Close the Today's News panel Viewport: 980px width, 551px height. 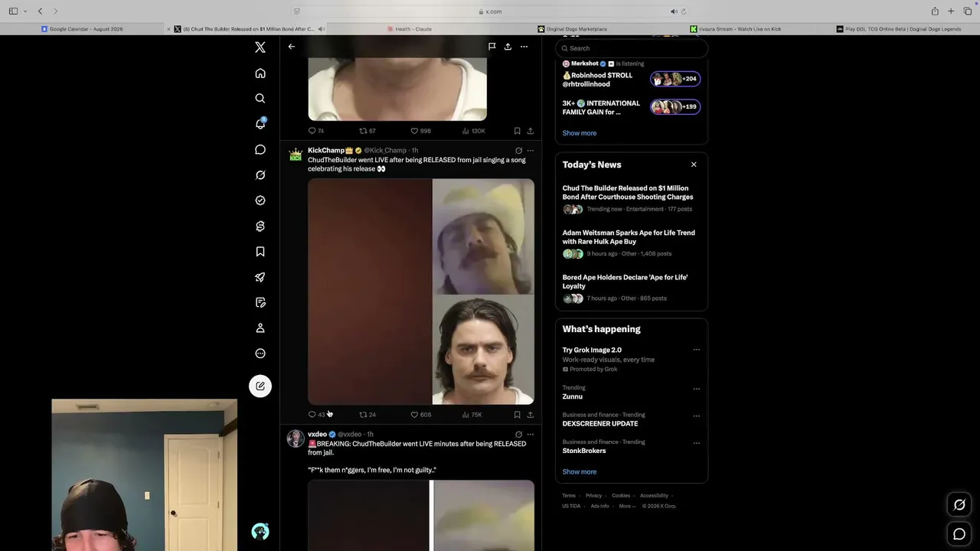(694, 165)
